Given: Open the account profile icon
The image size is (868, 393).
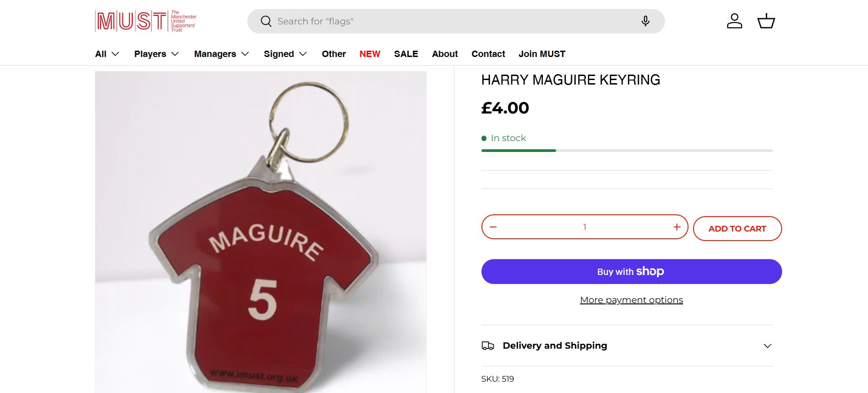Looking at the screenshot, I should tap(734, 21).
